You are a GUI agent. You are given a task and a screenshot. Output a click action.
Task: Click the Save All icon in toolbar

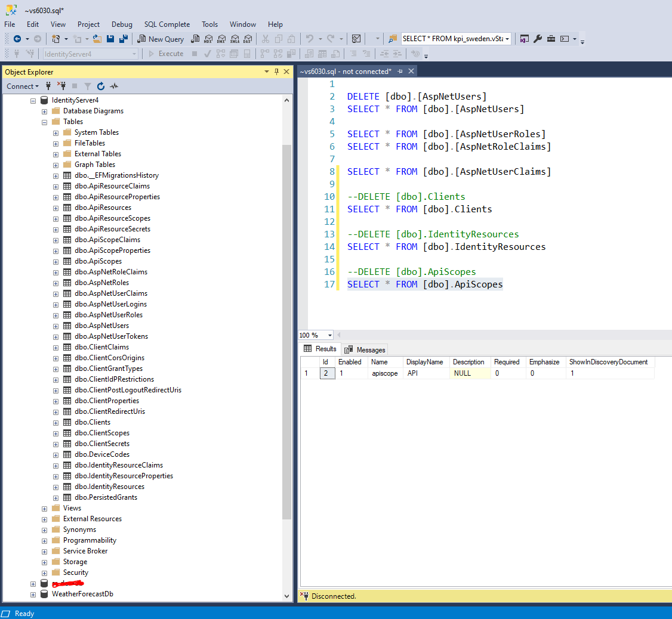point(123,39)
